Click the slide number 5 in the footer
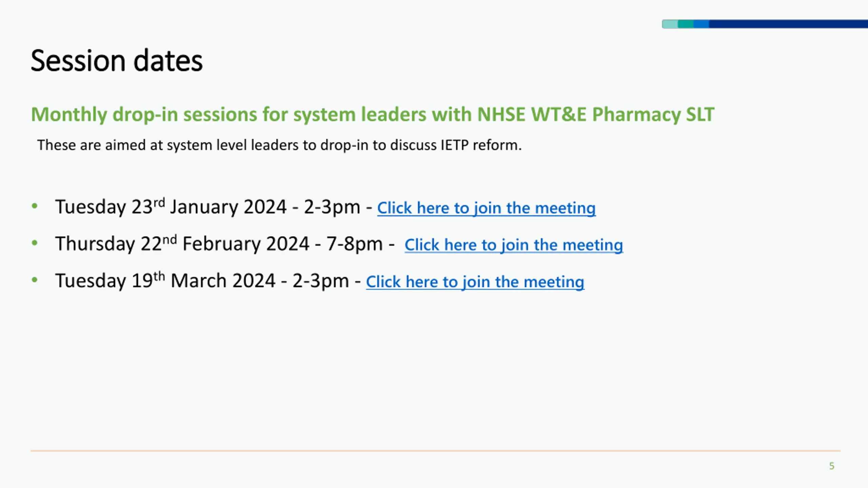This screenshot has height=488, width=868. pos(832,466)
